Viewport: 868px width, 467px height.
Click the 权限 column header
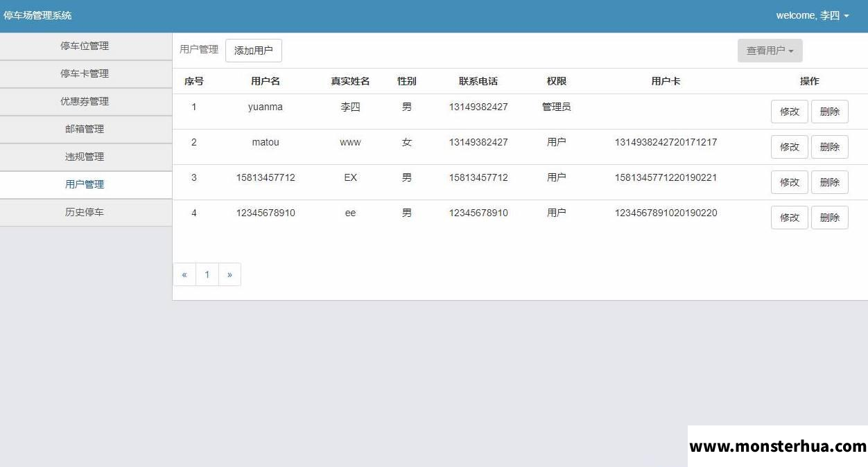tap(557, 81)
